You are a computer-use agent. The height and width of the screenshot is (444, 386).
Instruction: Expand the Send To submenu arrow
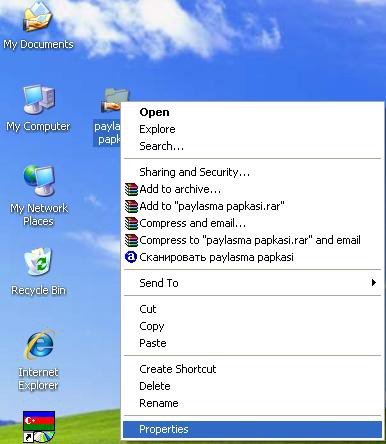(374, 283)
